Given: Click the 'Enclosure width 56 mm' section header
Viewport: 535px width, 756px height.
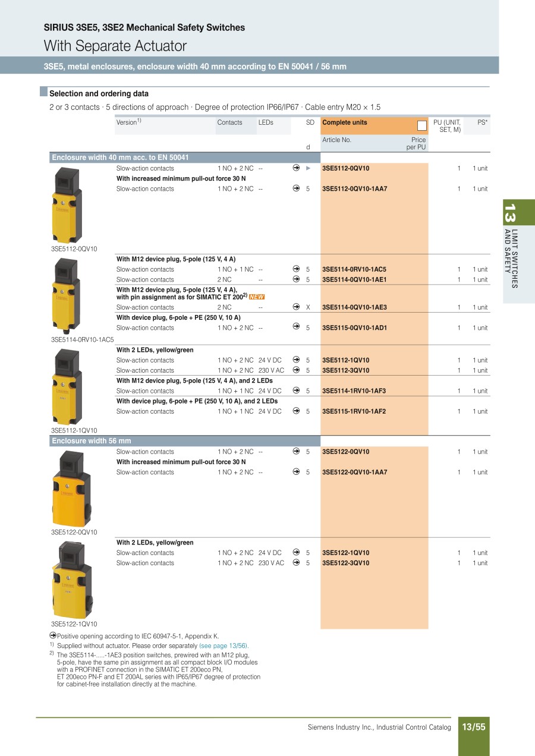Looking at the screenshot, I should [x=184, y=441].
